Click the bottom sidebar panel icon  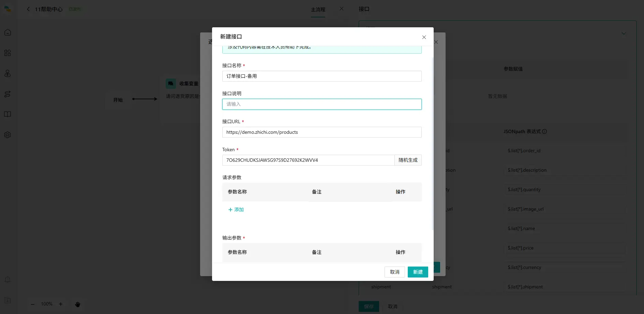(8, 301)
